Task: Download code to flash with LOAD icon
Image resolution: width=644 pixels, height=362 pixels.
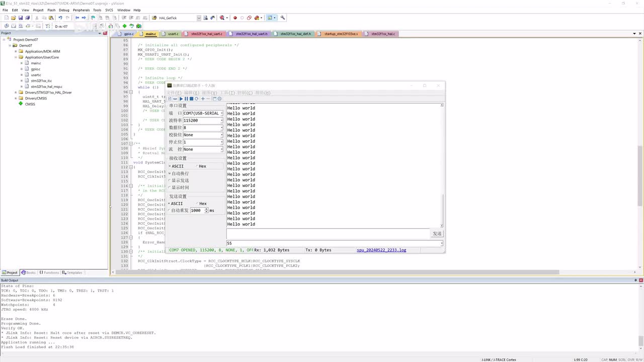Action: (48, 26)
